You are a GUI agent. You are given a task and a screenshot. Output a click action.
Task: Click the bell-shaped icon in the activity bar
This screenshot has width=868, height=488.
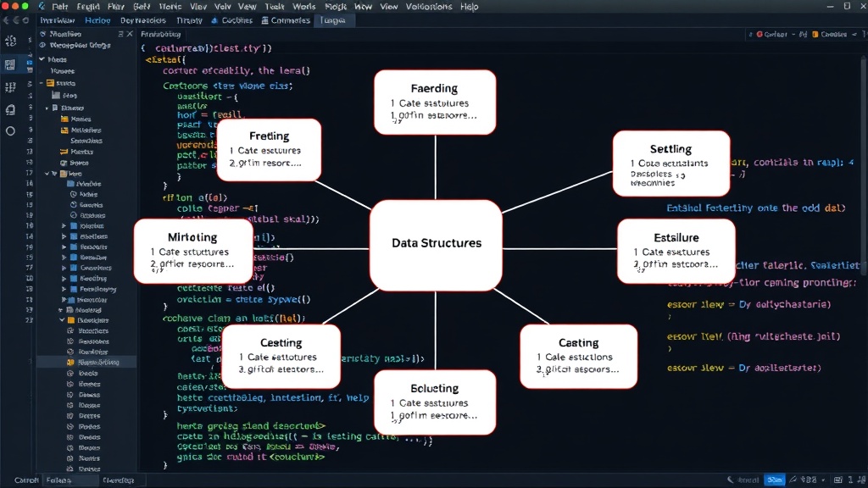click(10, 109)
